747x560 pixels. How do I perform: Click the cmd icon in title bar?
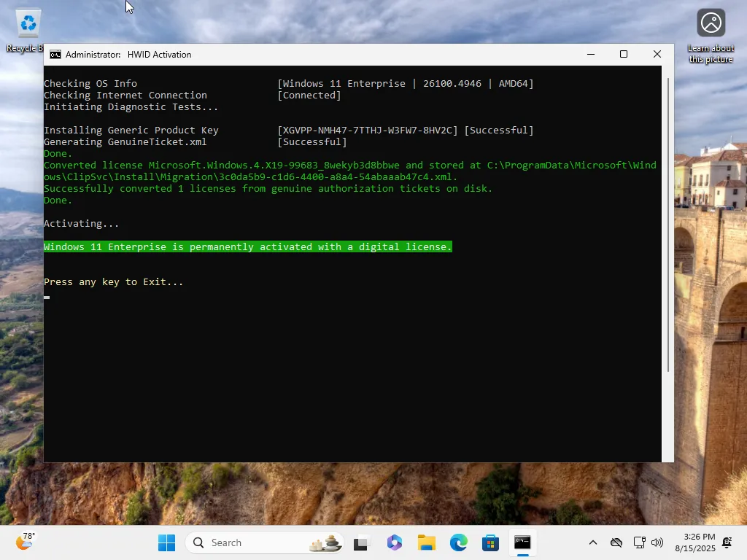[55, 55]
